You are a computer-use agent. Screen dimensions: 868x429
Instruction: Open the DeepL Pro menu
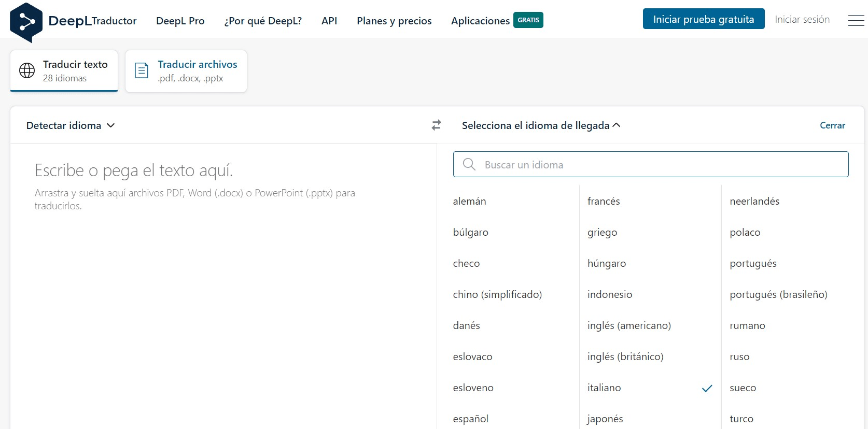(180, 21)
